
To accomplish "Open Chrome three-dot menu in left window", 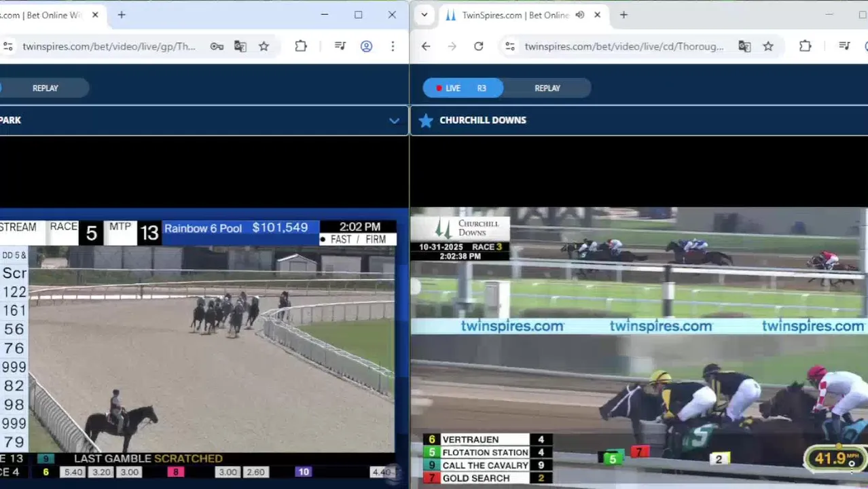I will (392, 46).
